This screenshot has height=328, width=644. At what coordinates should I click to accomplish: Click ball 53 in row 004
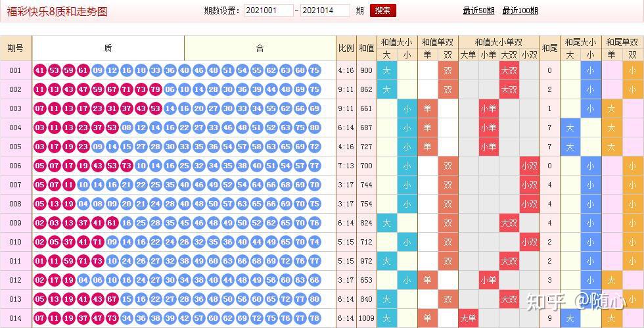tap(112, 128)
